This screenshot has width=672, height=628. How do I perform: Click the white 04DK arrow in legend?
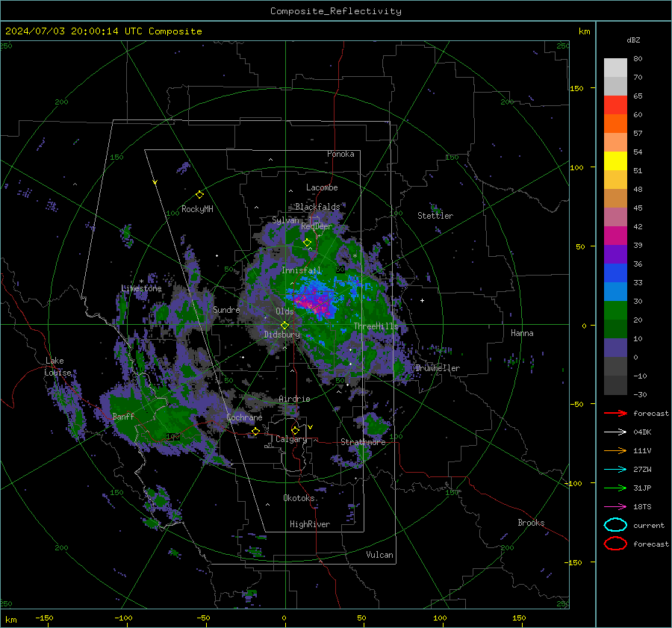coord(615,432)
